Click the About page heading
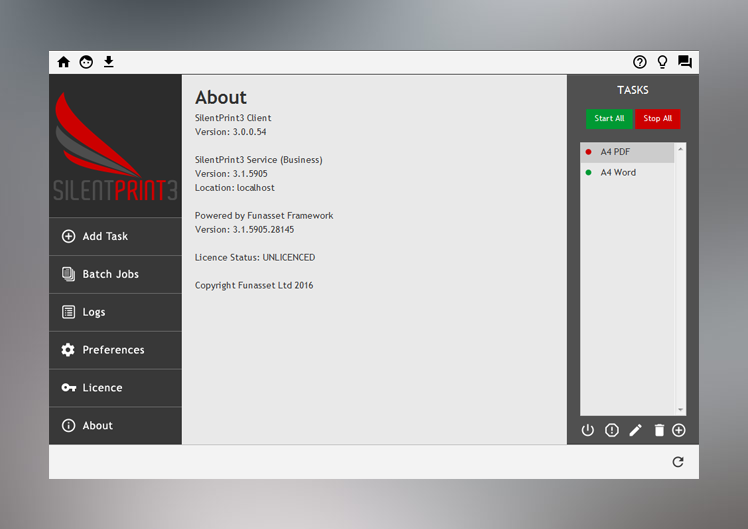The width and height of the screenshot is (748, 529). coord(221,98)
